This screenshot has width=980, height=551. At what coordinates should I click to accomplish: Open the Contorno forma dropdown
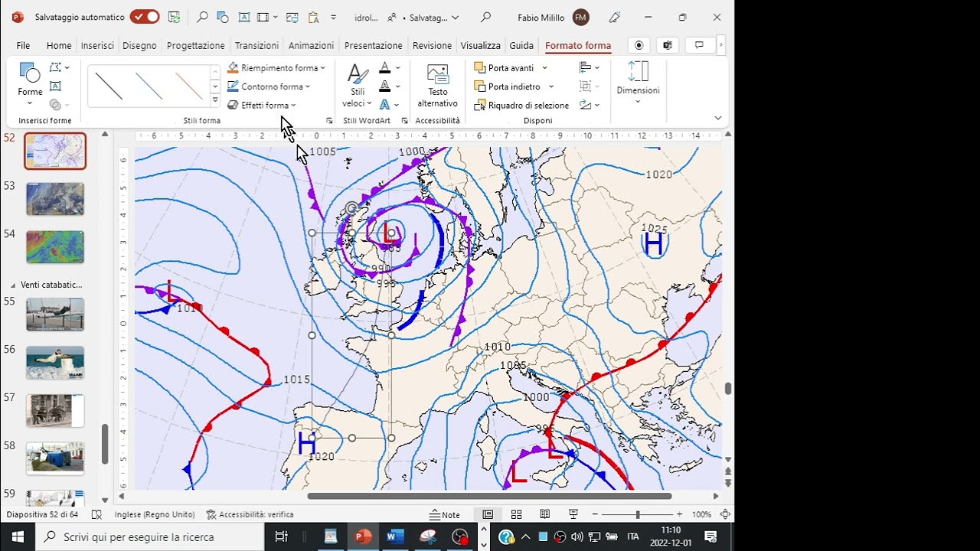point(269,86)
